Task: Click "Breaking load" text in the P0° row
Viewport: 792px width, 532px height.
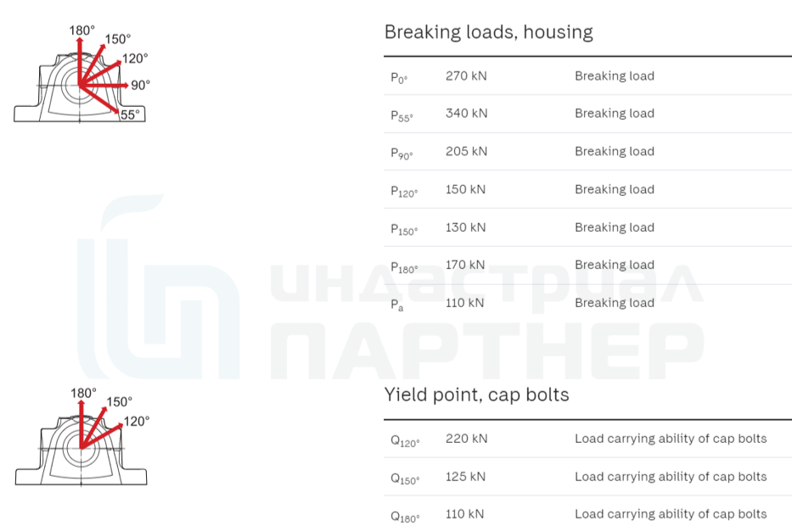Action: pyautogui.click(x=614, y=76)
